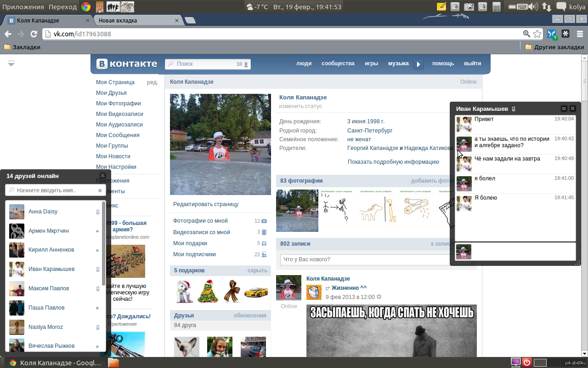
Task: Click the page zoom magnifier in address bar
Action: tap(526, 34)
